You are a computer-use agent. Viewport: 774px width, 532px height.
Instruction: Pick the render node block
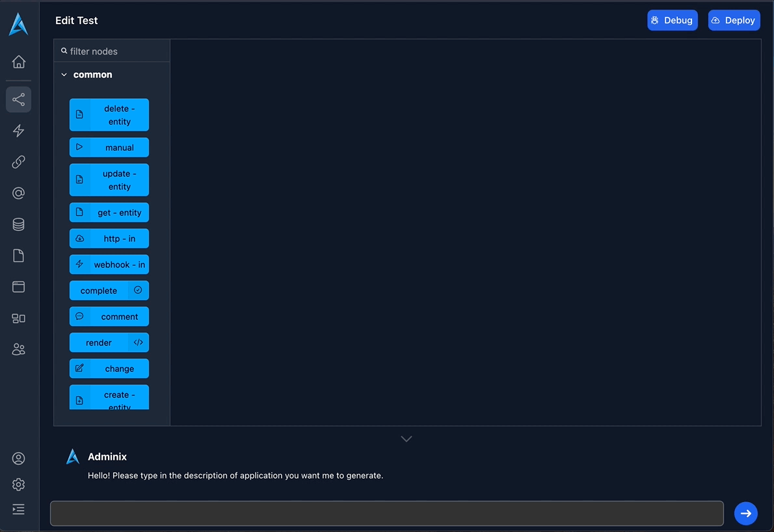coord(109,343)
